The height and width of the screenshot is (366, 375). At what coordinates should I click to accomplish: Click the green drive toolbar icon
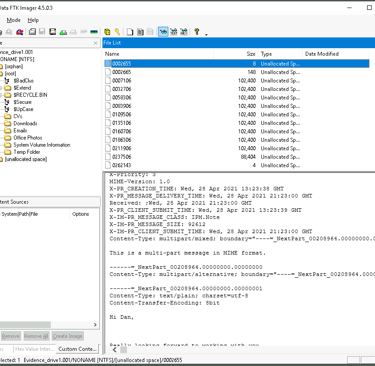pyautogui.click(x=63, y=32)
